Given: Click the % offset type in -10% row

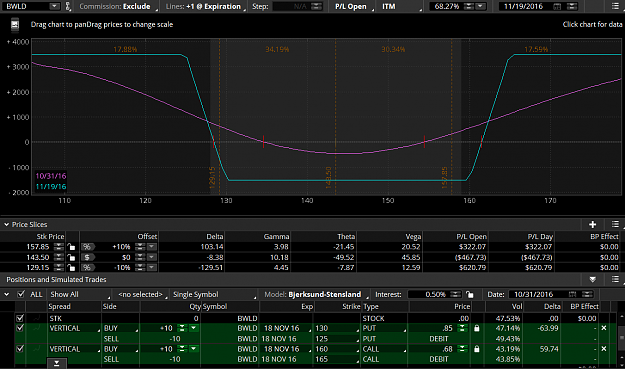Looking at the screenshot, I should (87, 267).
